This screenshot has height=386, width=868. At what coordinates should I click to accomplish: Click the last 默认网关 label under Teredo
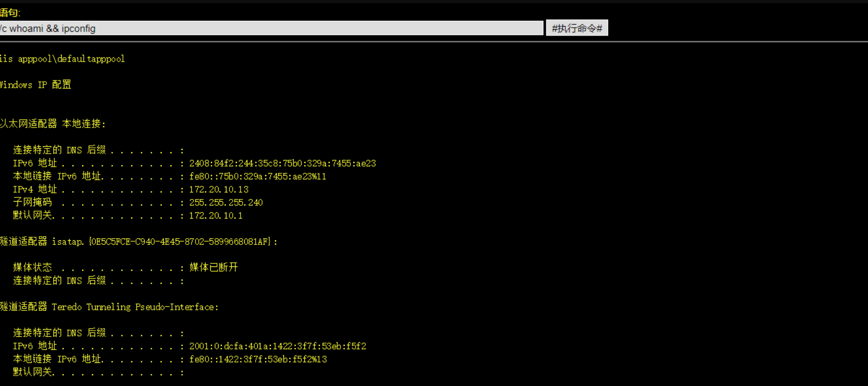click(x=32, y=372)
